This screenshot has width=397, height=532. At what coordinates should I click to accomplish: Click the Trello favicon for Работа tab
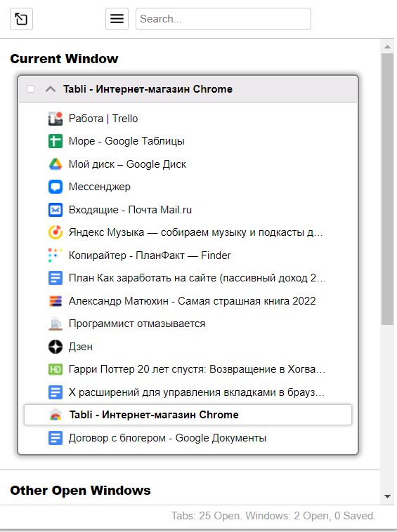pyautogui.click(x=56, y=119)
